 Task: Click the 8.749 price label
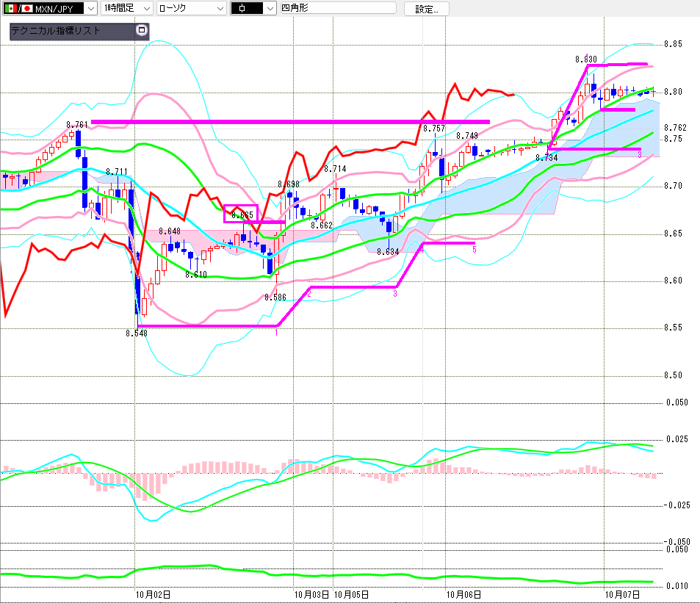[467, 136]
